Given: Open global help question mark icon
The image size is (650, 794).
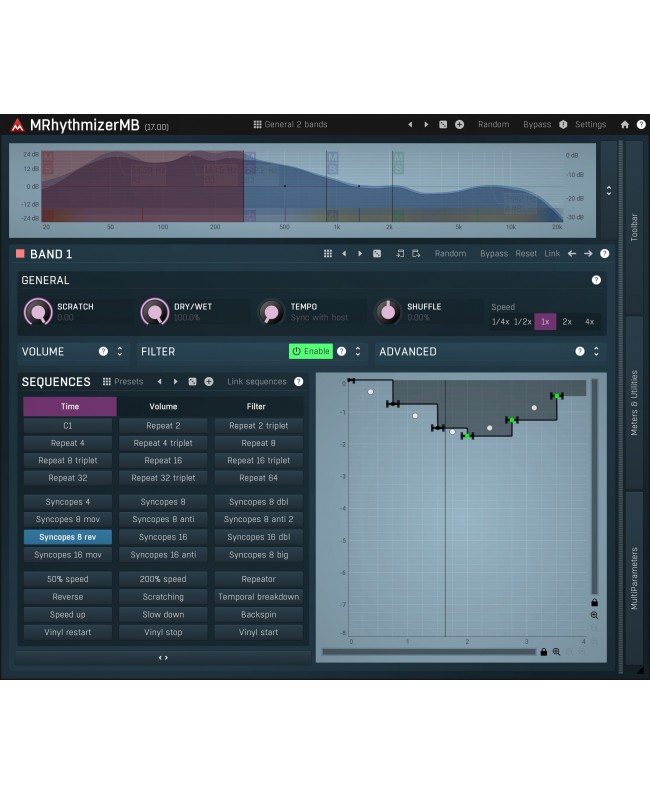Looking at the screenshot, I should 641,125.
